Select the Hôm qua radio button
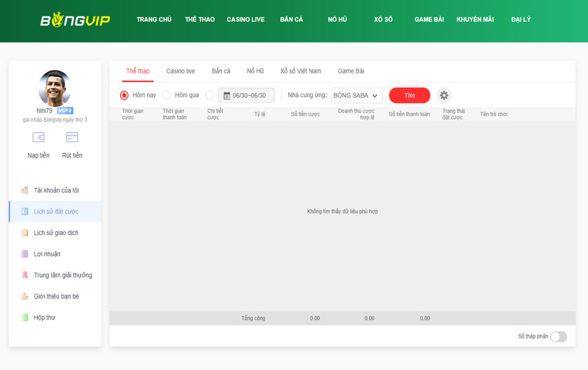The height and width of the screenshot is (370, 588). (167, 95)
